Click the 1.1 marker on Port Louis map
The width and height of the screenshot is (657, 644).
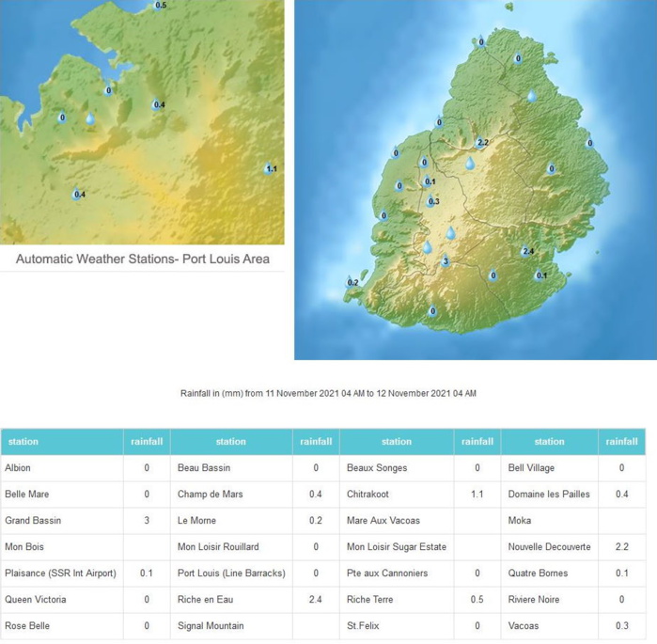[271, 169]
